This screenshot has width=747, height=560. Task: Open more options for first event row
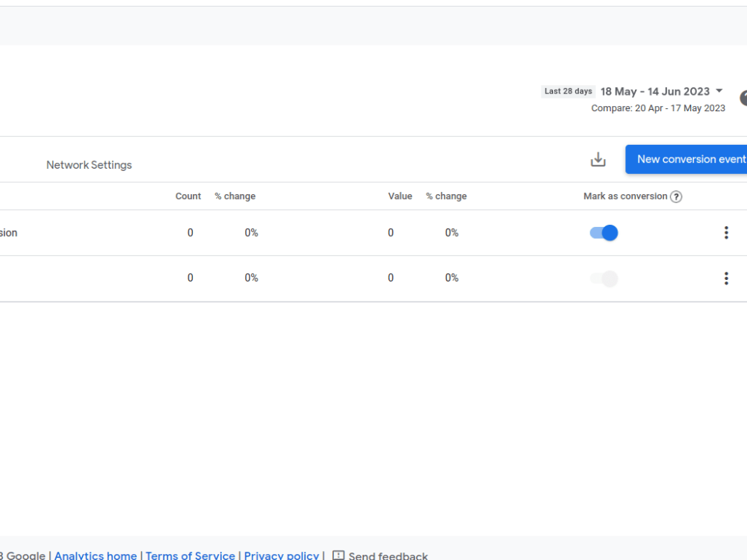pyautogui.click(x=726, y=232)
